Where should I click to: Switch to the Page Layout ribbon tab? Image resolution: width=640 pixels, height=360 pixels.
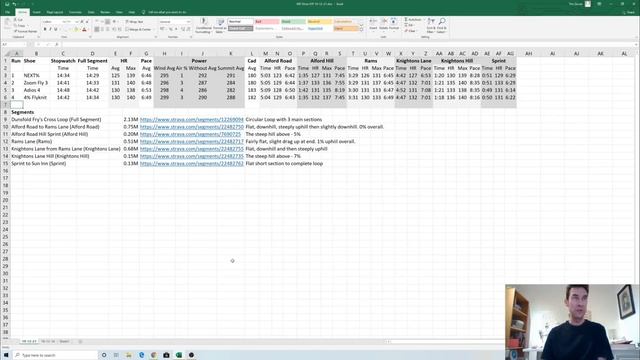55,12
